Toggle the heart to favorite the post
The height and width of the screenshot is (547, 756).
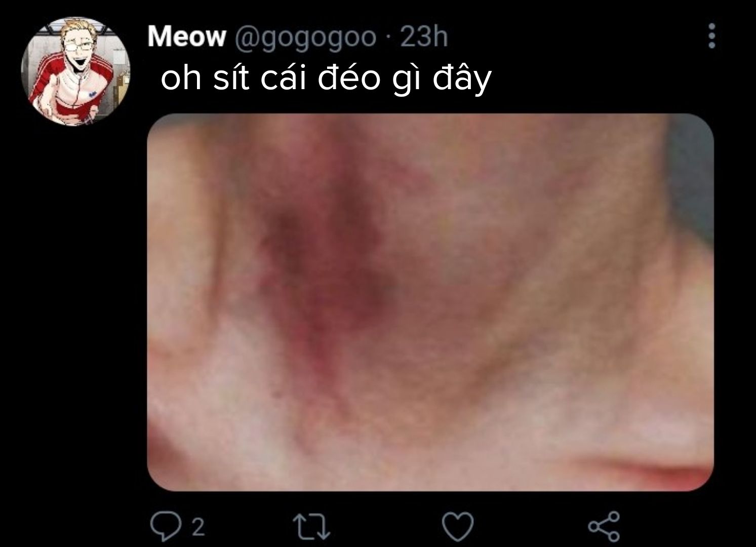tap(458, 527)
